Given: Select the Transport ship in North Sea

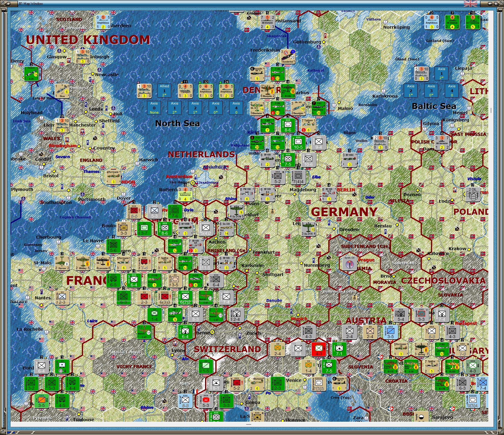Looking at the screenshot, I should point(185,91).
